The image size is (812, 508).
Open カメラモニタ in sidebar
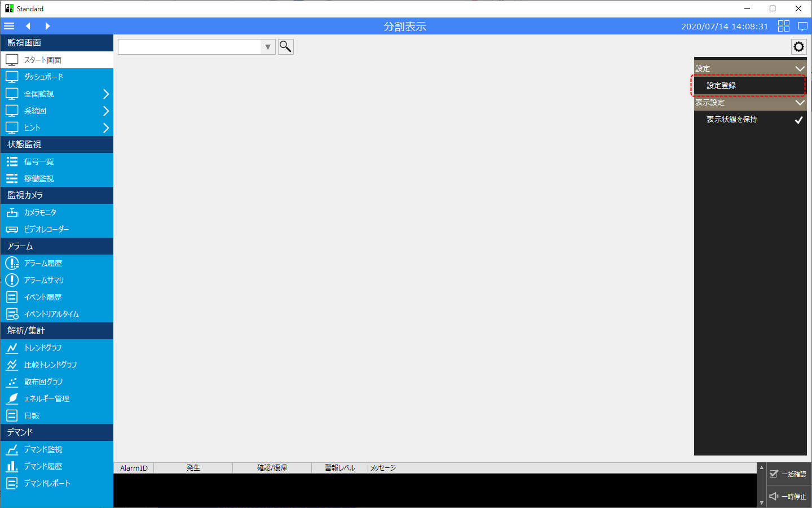click(x=40, y=213)
